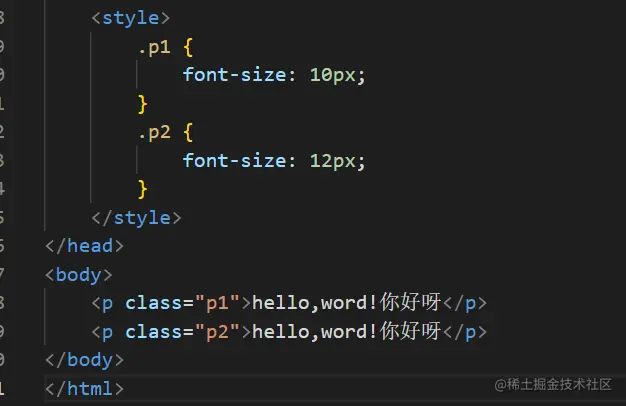Click 你好呀 text in the p1 paragraph
Screen dimensions: 626x406
[410, 302]
